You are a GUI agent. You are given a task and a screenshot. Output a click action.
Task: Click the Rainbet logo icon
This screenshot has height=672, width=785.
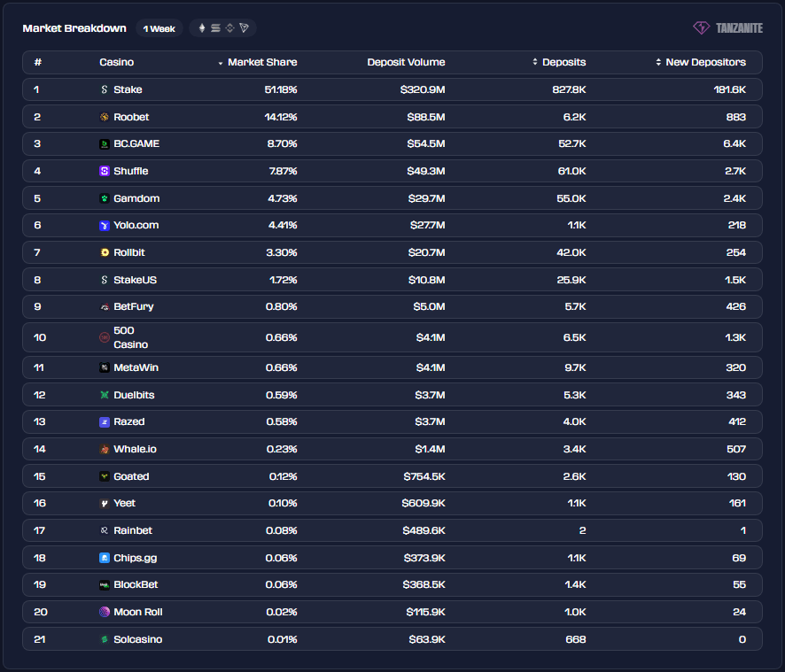click(105, 530)
